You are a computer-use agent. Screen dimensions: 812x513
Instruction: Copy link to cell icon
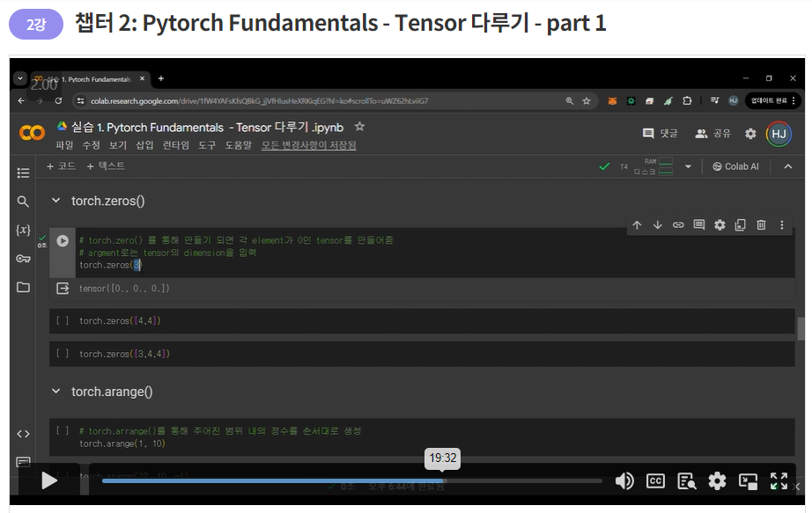[678, 224]
